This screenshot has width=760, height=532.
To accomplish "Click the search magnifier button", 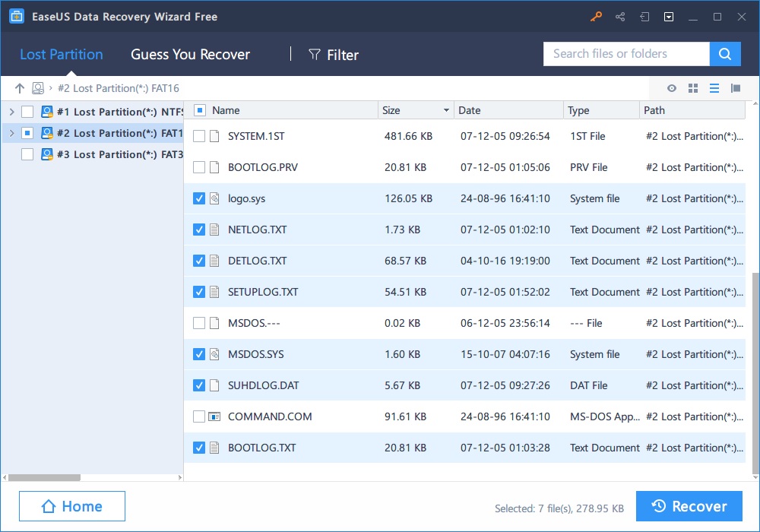I will click(724, 54).
